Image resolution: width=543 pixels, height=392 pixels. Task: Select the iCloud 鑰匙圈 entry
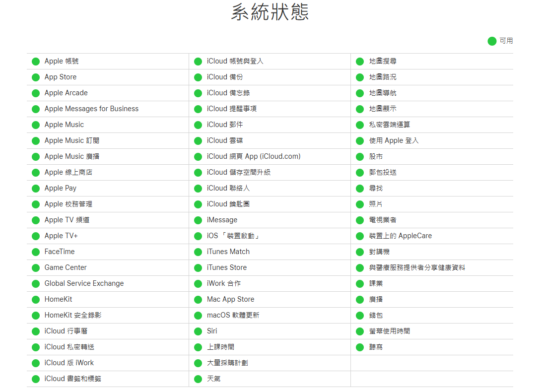[228, 204]
